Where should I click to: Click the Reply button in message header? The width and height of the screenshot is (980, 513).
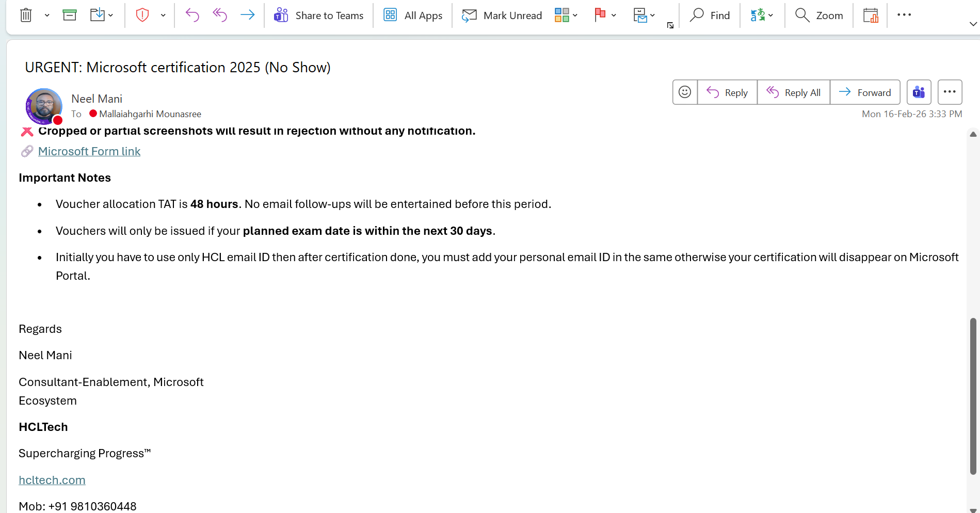pos(727,92)
